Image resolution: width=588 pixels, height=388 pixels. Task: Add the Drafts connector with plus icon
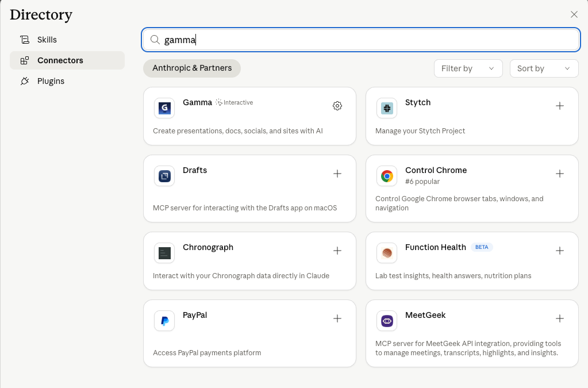337,174
